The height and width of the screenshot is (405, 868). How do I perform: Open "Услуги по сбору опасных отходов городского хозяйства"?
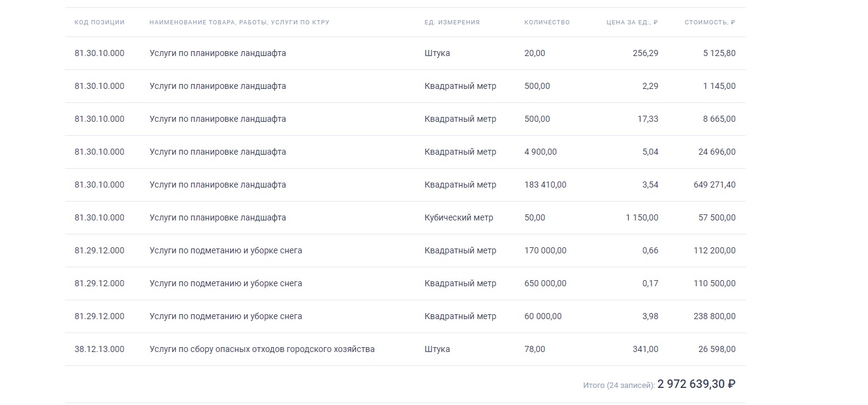(x=262, y=350)
